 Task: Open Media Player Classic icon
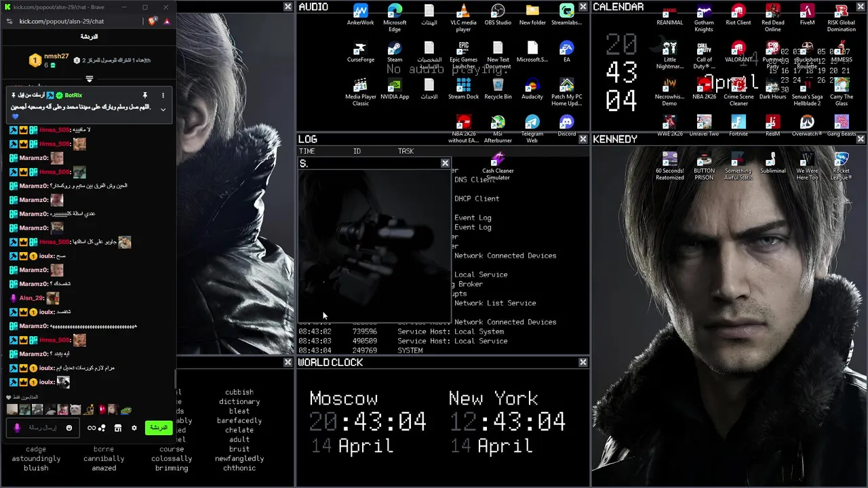coord(360,92)
